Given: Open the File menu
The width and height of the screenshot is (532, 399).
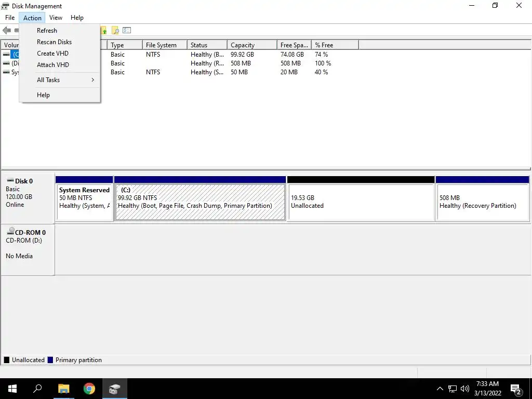Looking at the screenshot, I should (x=10, y=18).
